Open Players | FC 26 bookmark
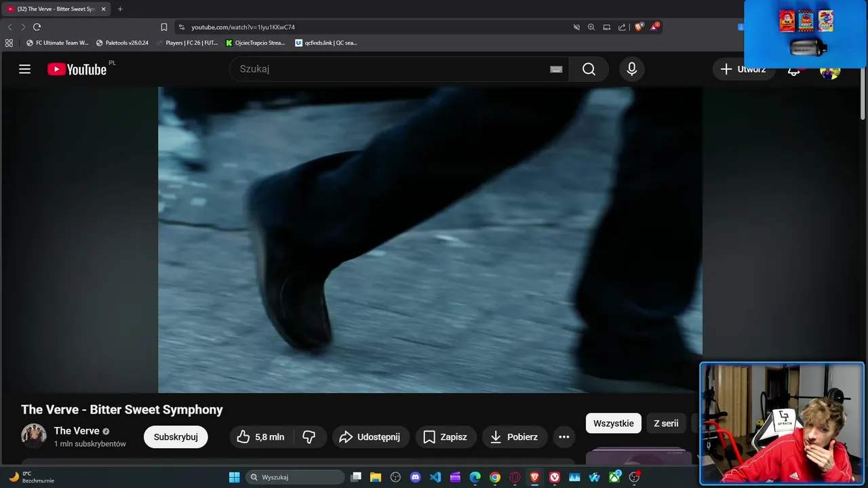This screenshot has height=488, width=868. coord(187,43)
